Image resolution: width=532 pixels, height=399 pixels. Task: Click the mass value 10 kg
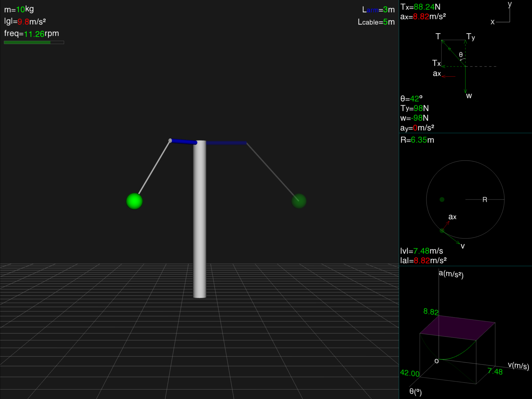[20, 9]
